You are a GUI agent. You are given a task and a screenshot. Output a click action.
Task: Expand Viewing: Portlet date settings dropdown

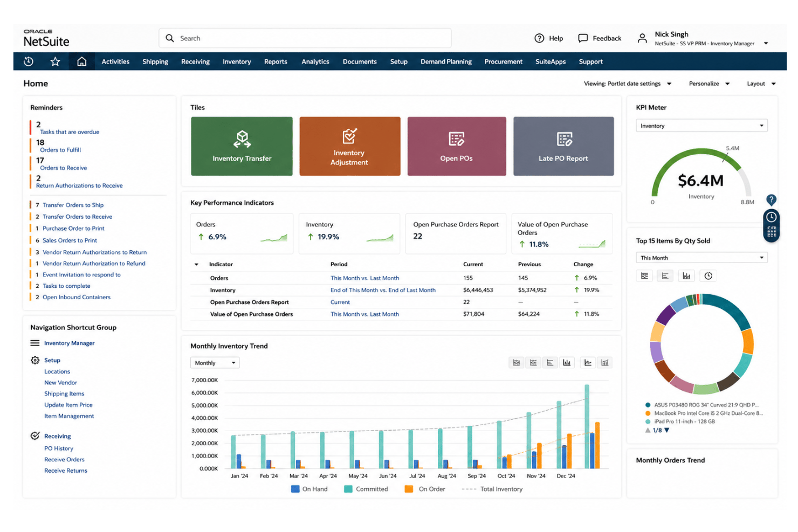pos(628,84)
